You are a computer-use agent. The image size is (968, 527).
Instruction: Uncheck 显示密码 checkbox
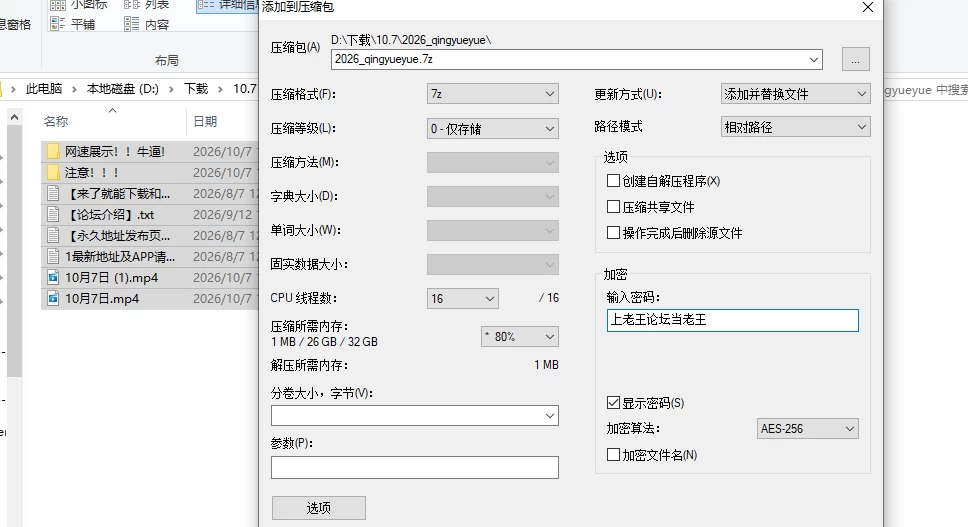click(x=613, y=402)
